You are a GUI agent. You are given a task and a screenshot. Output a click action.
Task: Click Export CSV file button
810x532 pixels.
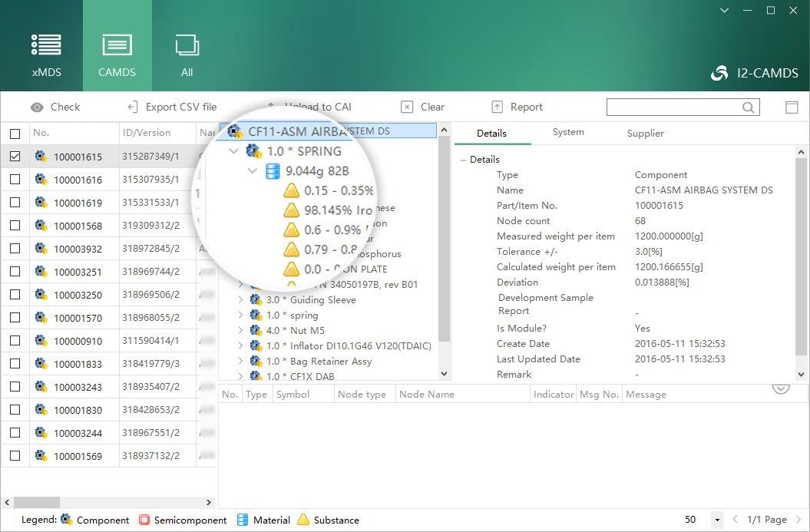tap(172, 107)
